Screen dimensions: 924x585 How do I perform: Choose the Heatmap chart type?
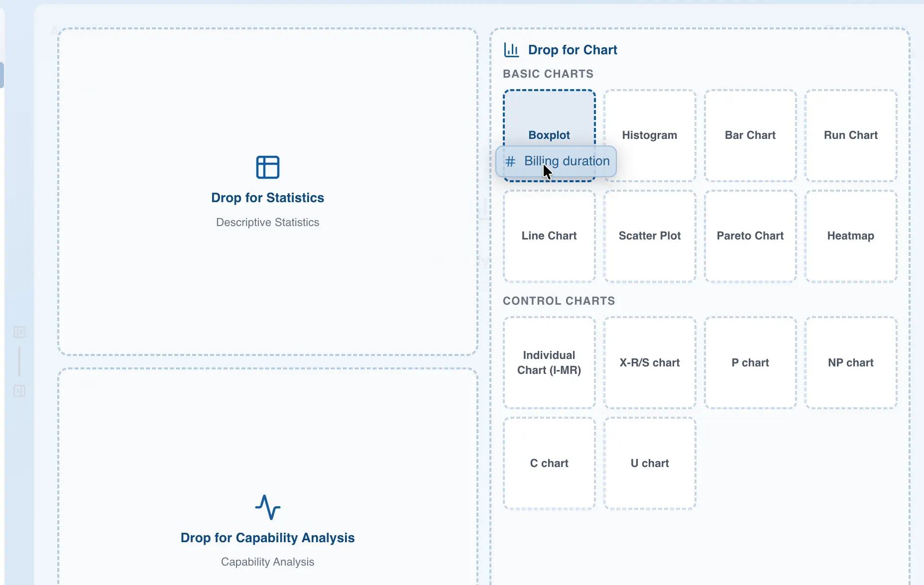[850, 235]
